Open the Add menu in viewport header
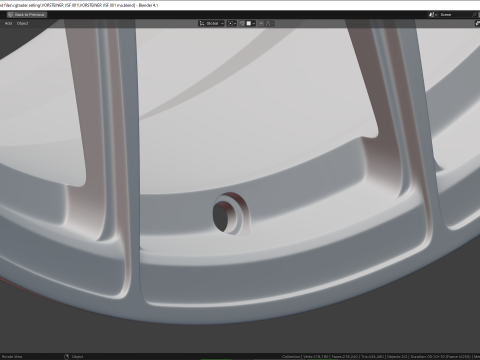 click(8, 23)
